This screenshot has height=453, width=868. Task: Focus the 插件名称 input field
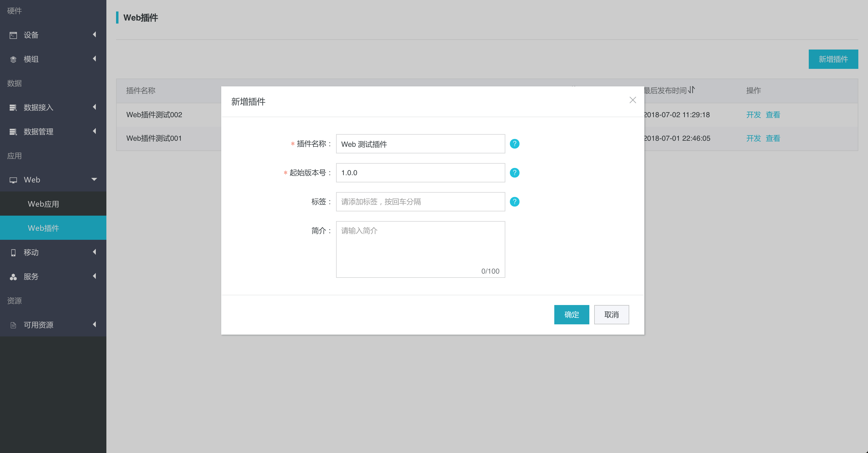tap(420, 144)
